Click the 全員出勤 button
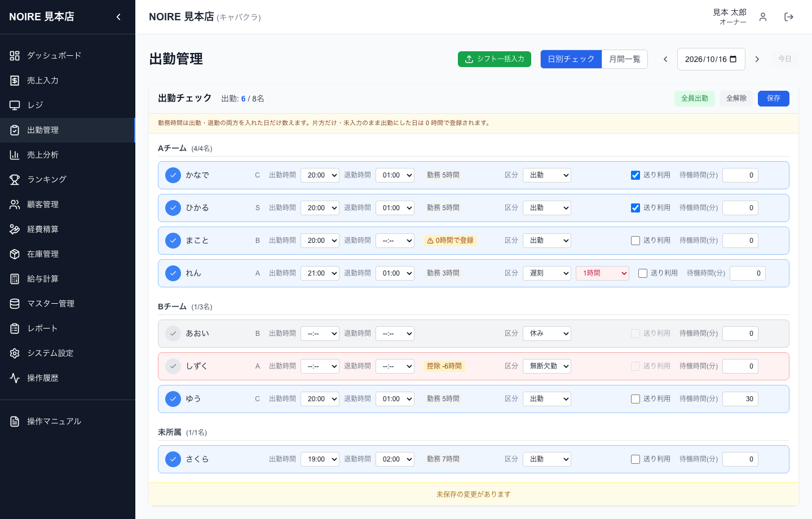The height and width of the screenshot is (519, 812). [695, 99]
